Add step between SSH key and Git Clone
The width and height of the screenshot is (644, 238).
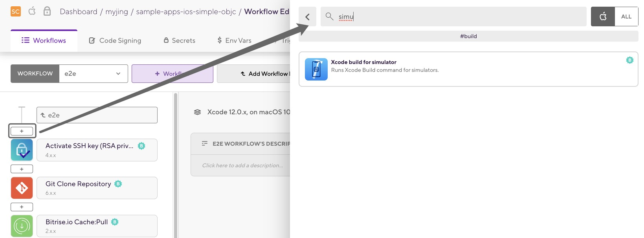pos(22,169)
